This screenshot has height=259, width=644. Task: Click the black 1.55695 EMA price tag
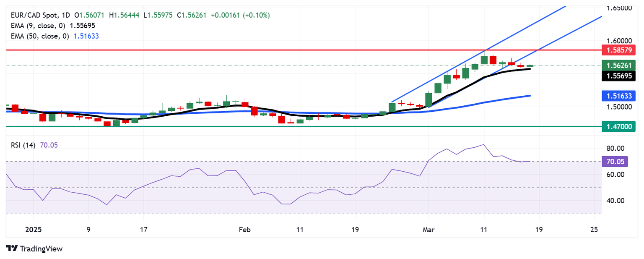click(618, 76)
